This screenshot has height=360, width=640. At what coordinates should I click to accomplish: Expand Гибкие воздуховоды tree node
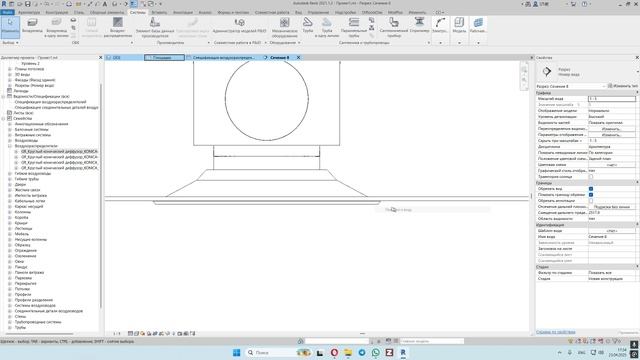tap(10, 173)
